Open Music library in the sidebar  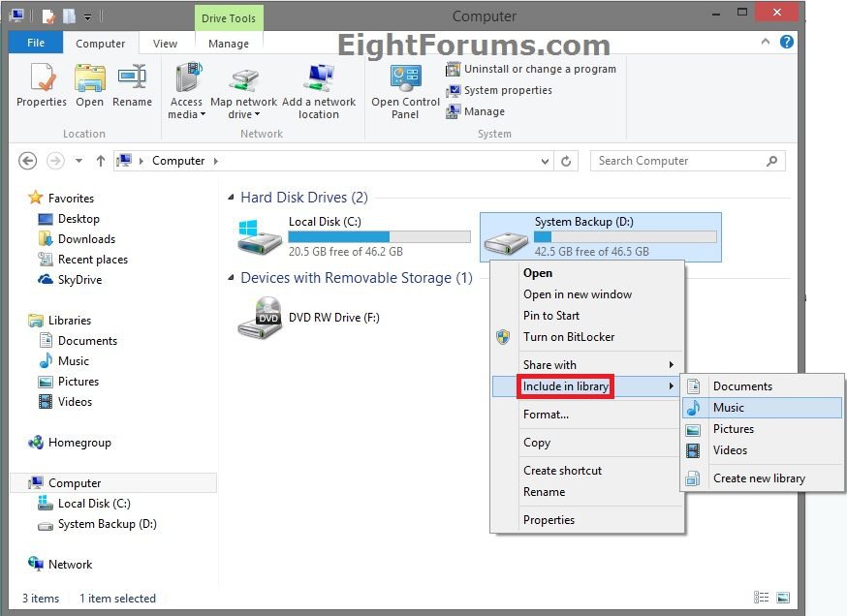(64, 360)
